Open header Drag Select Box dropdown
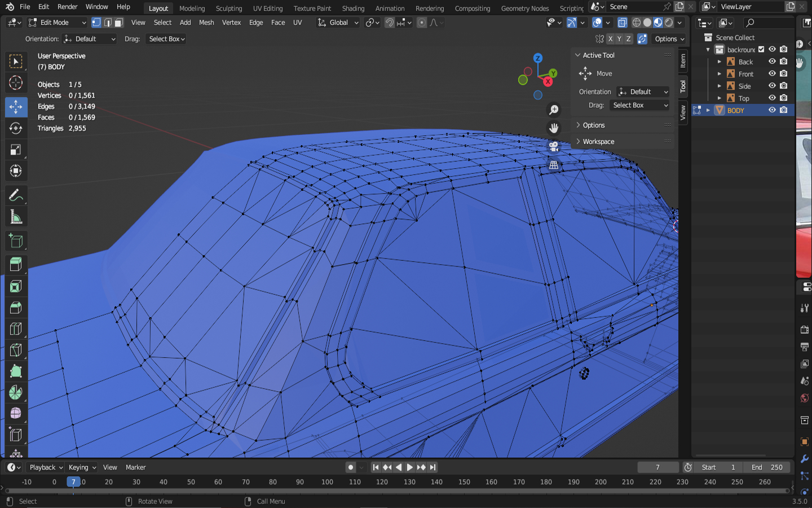Screen dimensions: 812x508 pos(166,39)
